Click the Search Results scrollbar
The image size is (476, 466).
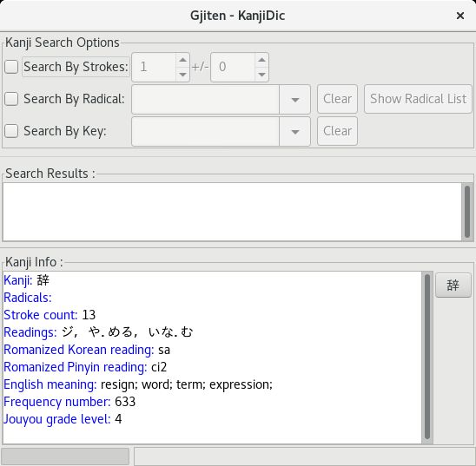[467, 212]
